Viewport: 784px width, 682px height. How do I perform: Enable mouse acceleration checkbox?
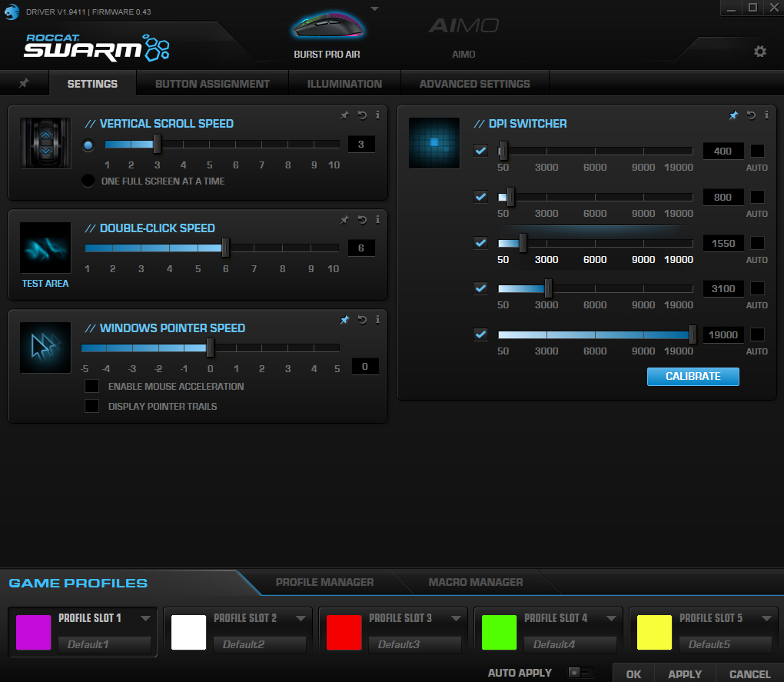pos(91,386)
